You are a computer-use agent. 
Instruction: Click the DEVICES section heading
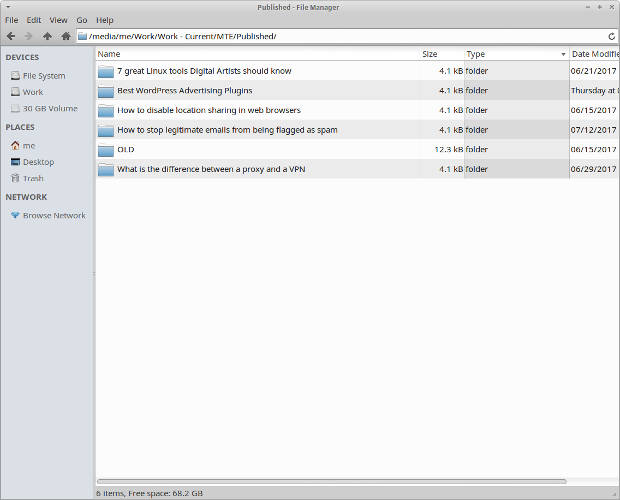[x=22, y=57]
